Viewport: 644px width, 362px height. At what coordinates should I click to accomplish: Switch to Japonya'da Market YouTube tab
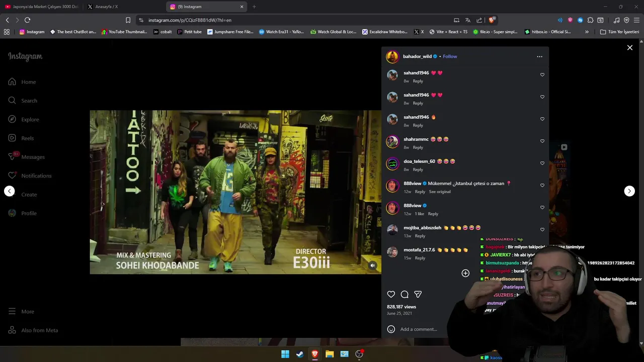point(41,7)
